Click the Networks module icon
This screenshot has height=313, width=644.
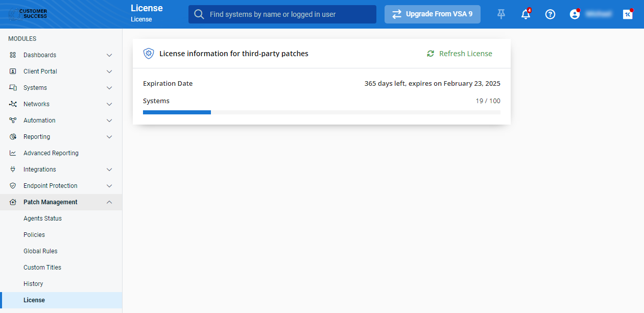click(12, 104)
